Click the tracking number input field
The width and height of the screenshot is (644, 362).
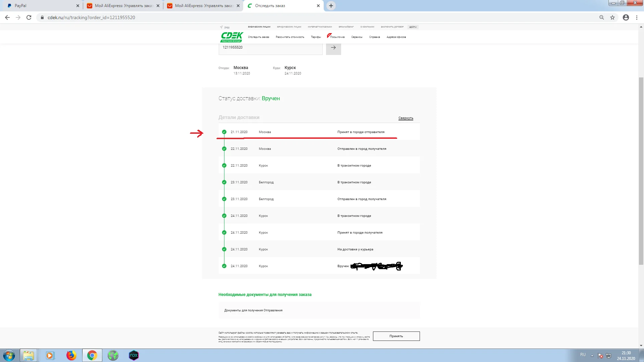click(x=270, y=48)
